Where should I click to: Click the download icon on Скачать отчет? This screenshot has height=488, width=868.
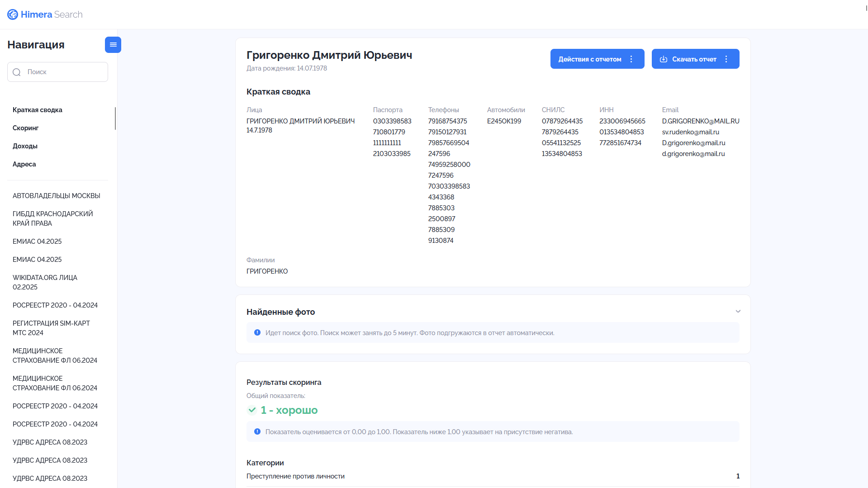click(x=664, y=59)
